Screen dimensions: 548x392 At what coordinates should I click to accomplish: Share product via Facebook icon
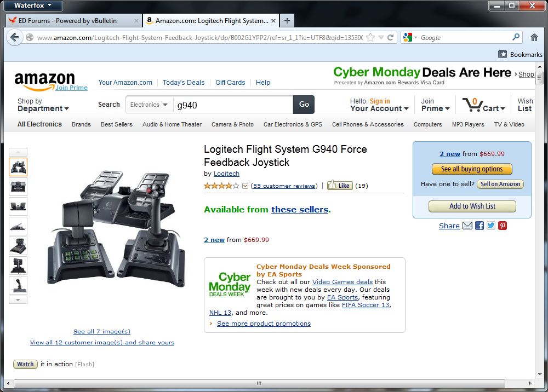pyautogui.click(x=480, y=226)
